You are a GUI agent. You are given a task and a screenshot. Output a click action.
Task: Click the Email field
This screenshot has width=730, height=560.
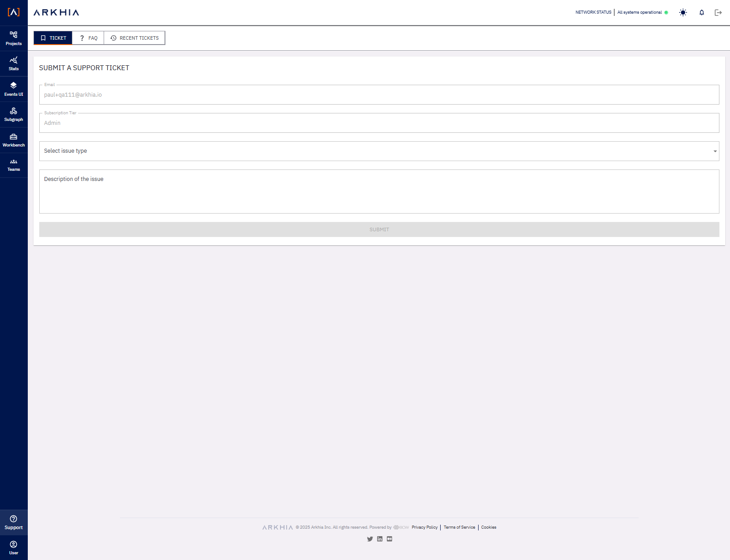(x=379, y=94)
